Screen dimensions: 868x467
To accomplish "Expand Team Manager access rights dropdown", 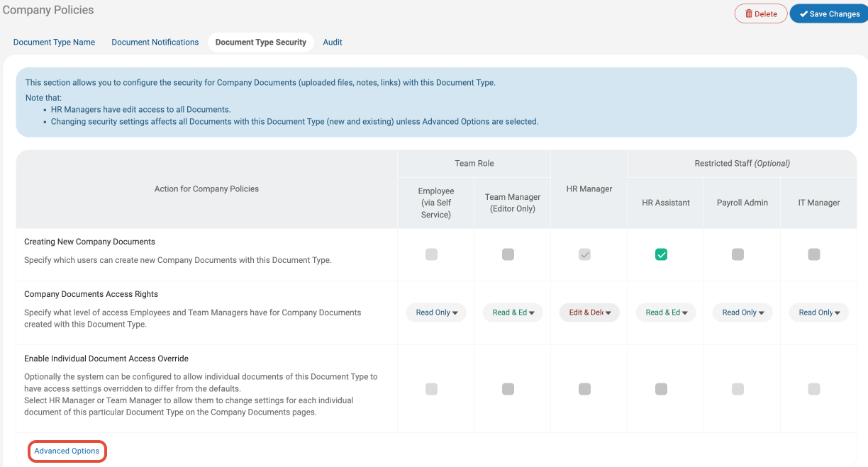I will (x=513, y=313).
